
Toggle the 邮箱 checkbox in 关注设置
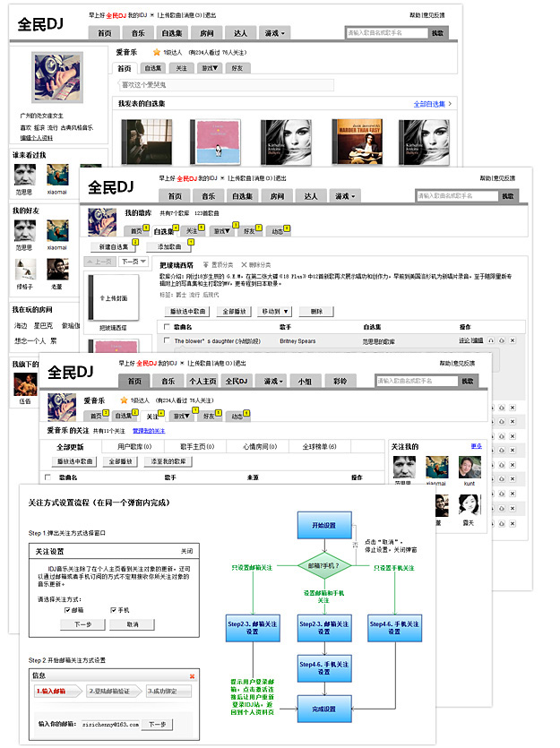click(68, 609)
